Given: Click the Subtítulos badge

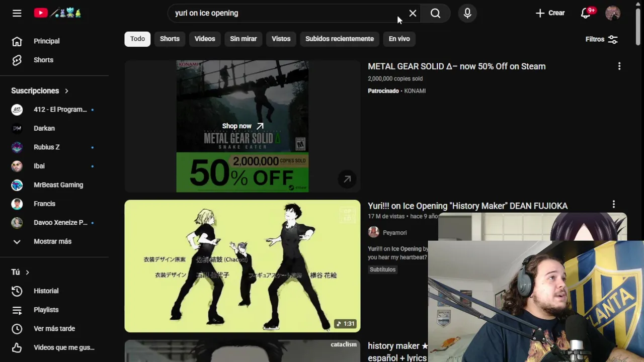Looking at the screenshot, I should pyautogui.click(x=382, y=269).
